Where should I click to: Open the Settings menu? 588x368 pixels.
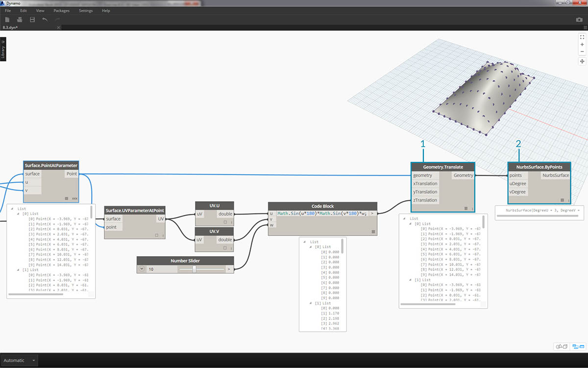(x=85, y=10)
